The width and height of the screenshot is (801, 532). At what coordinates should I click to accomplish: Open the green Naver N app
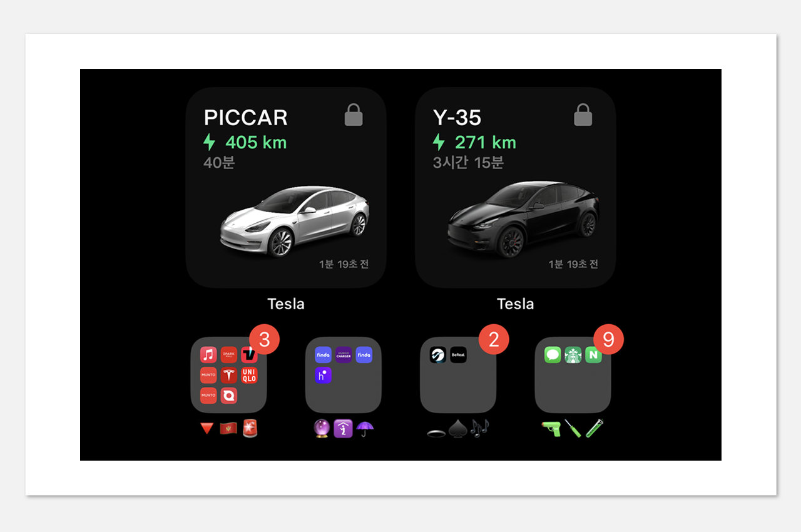[x=593, y=355]
